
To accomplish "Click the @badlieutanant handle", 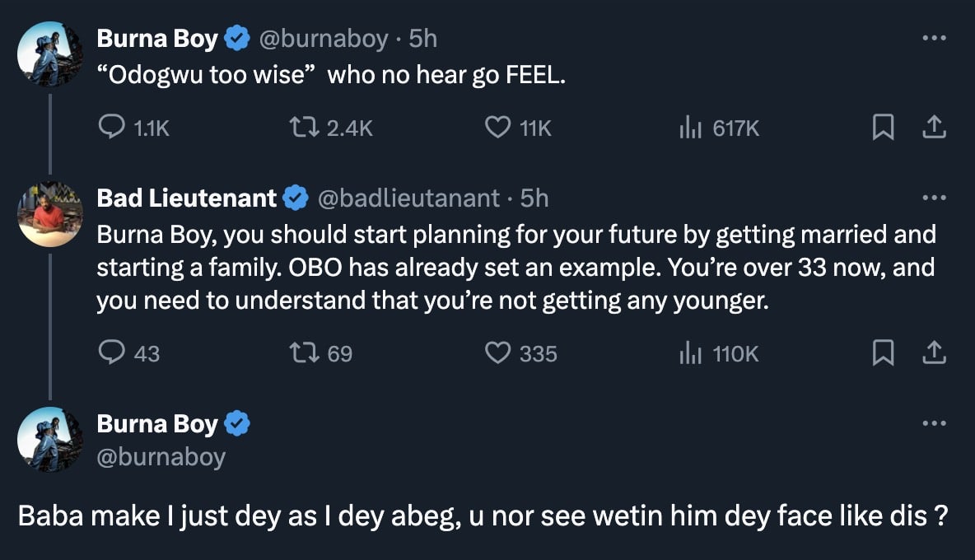I will click(408, 198).
